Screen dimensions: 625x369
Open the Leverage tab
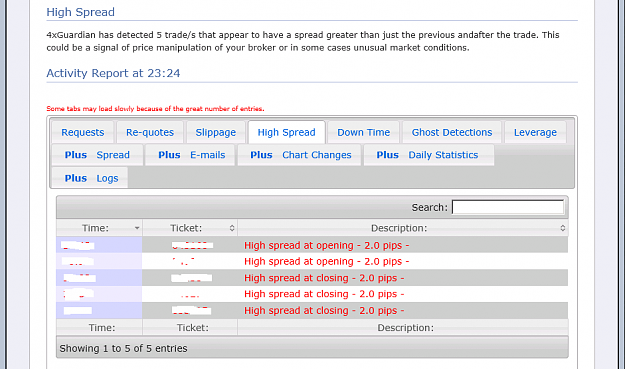[x=535, y=132]
